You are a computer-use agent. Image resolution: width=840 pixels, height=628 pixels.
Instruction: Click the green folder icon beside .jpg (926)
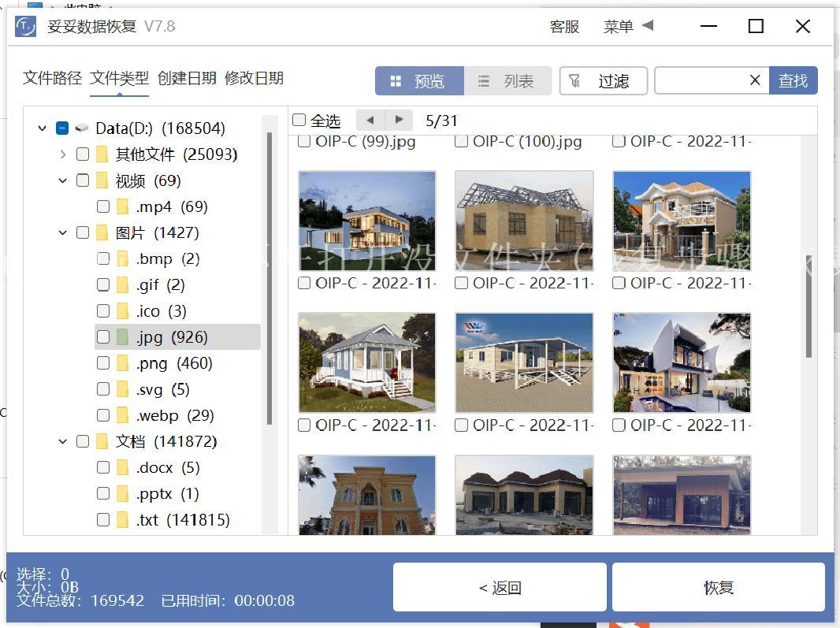click(122, 337)
